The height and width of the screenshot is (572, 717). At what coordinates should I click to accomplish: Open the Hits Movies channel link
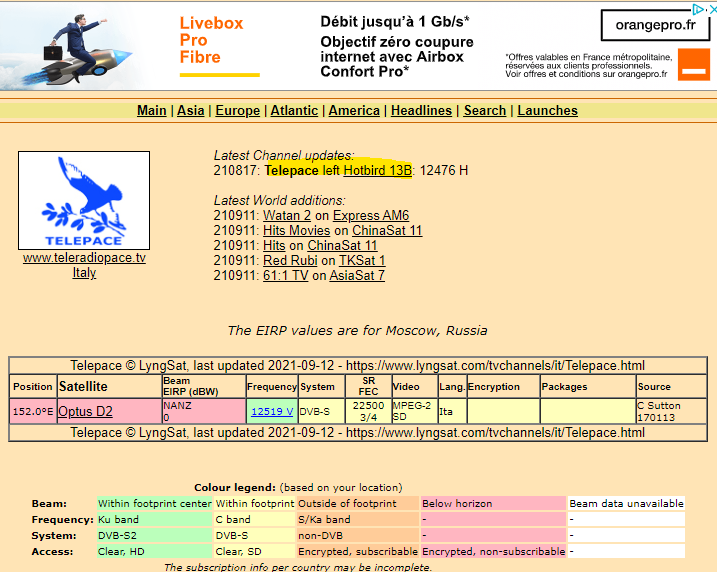296,230
